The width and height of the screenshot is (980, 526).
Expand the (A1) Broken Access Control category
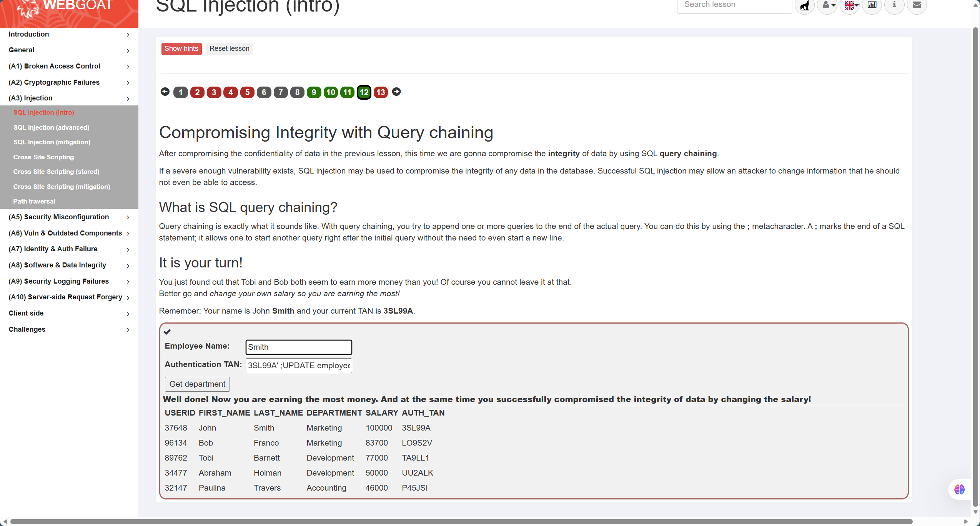69,66
